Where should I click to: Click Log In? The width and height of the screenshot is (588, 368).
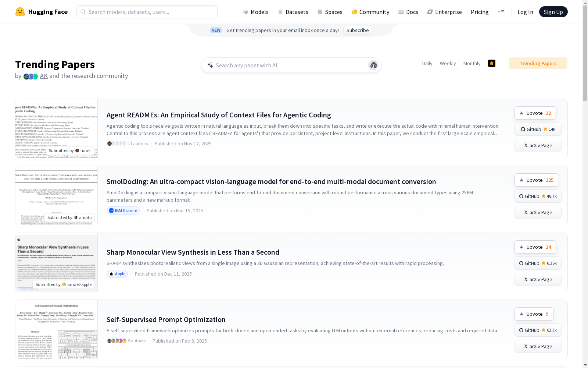525,12
